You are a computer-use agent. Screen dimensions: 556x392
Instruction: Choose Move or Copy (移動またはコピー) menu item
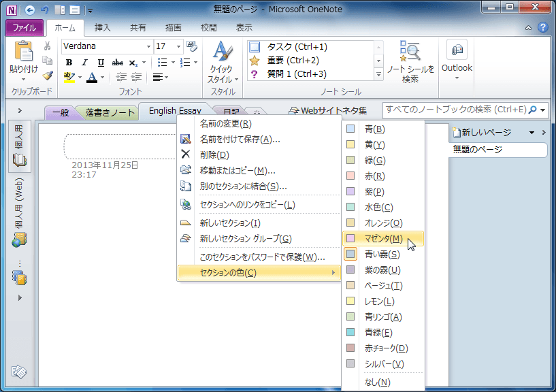click(259, 171)
